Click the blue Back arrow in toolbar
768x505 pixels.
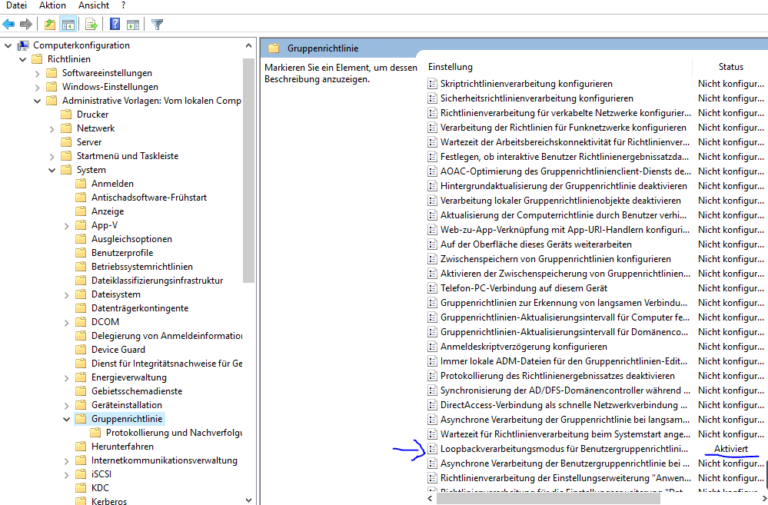tap(9, 24)
